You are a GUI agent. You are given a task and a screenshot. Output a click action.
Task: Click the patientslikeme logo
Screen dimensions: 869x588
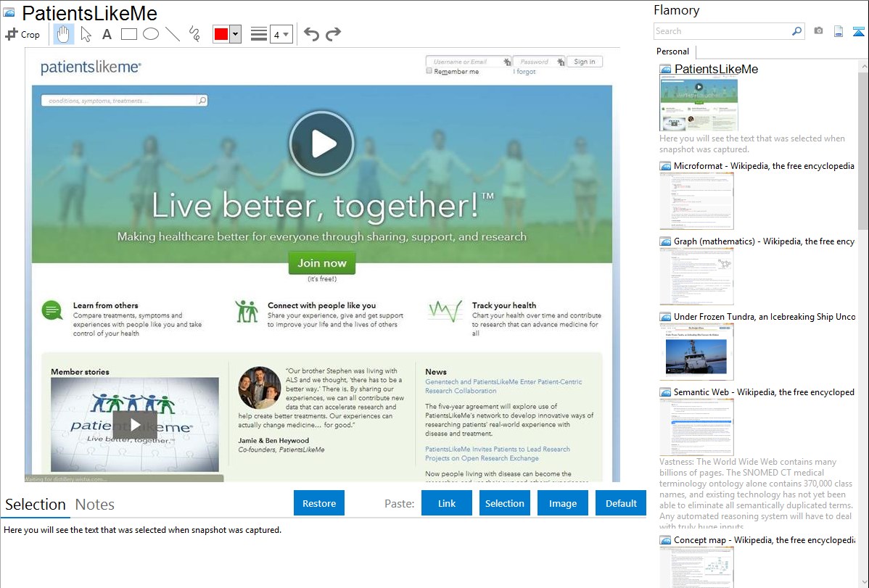(91, 67)
